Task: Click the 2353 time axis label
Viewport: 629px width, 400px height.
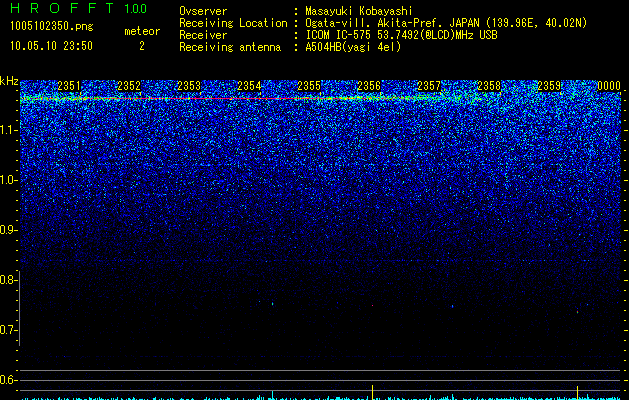Action: click(x=189, y=86)
